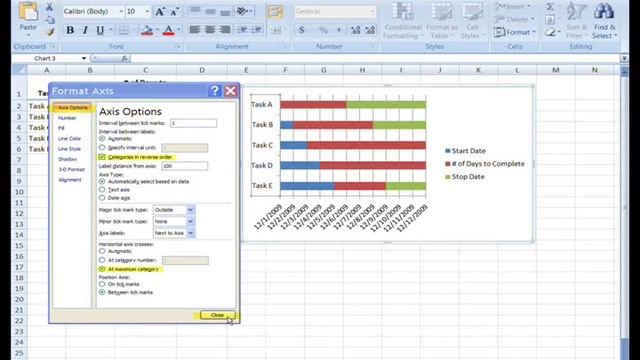Screen dimensions: 640x360
Task: Open Format Axis dialog help question mark
Action: pos(215,91)
